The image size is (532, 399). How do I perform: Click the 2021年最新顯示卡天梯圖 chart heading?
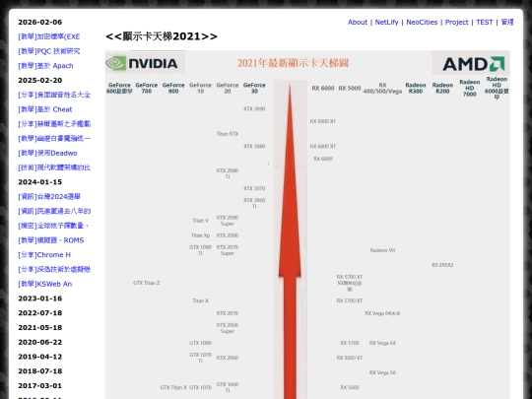click(293, 63)
